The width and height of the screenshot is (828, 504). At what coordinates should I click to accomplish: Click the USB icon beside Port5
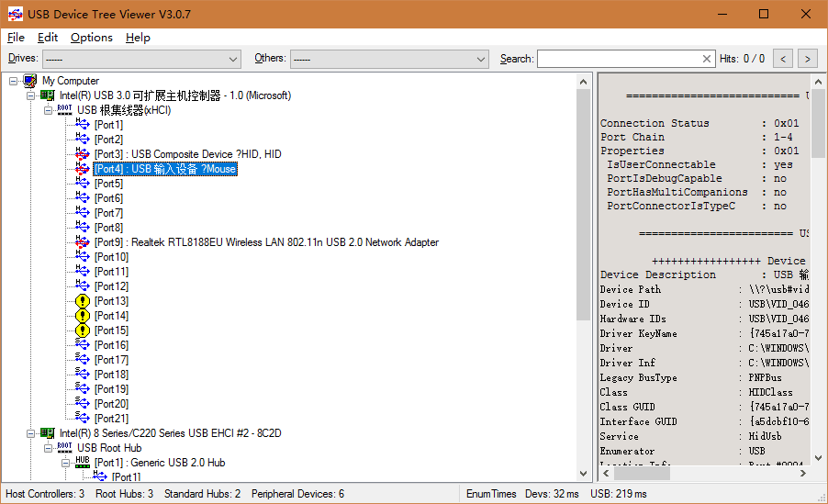point(83,184)
